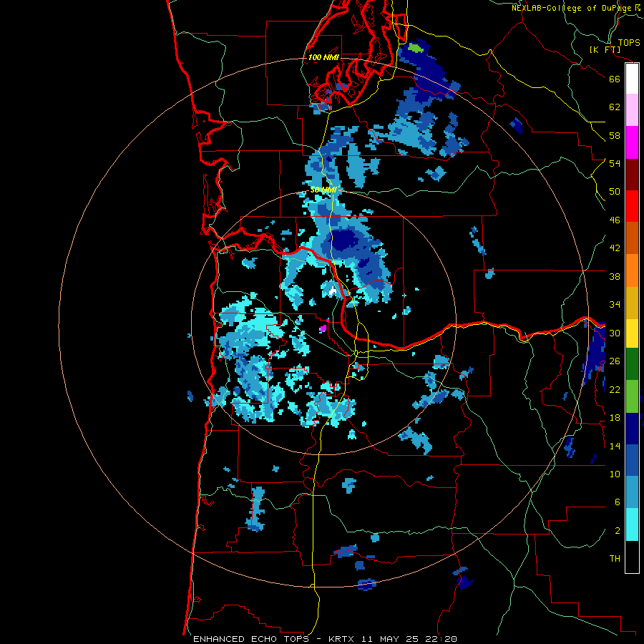Pick the gold legend color swatch

(632, 303)
